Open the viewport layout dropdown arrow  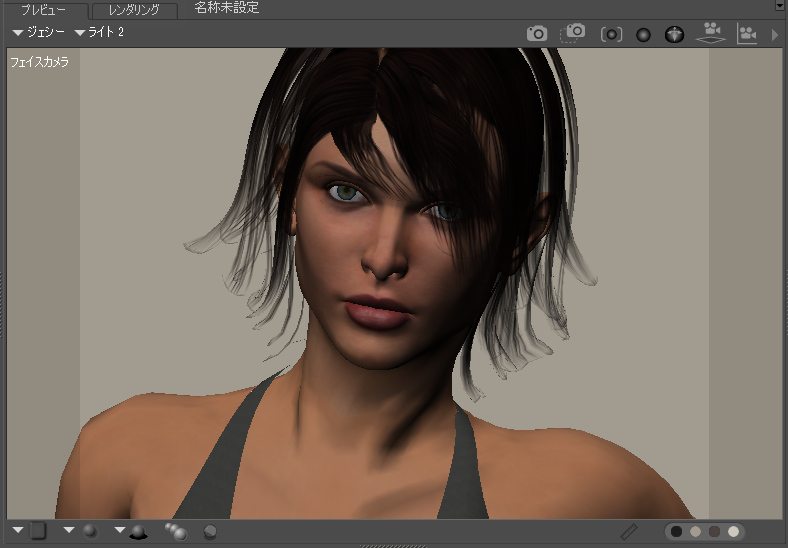pos(18,530)
